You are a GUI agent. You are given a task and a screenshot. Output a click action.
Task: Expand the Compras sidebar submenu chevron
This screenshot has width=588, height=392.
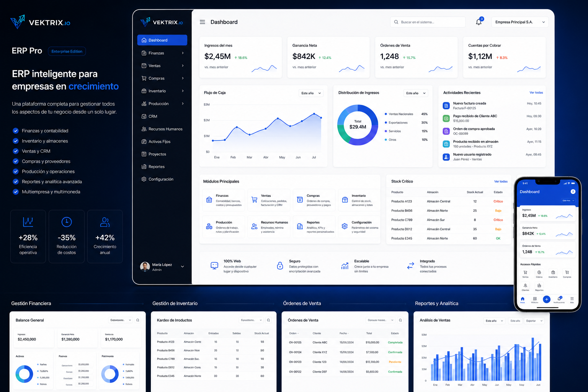point(183,78)
